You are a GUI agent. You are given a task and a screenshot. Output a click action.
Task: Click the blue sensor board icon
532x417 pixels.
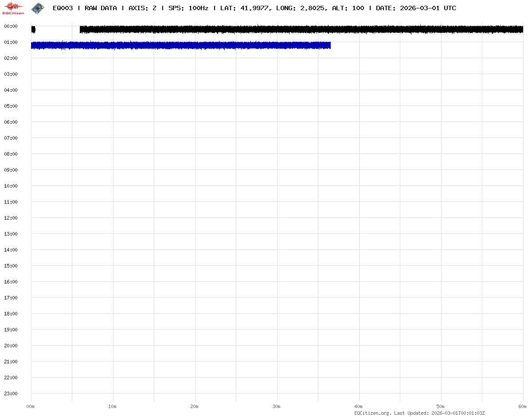(x=38, y=8)
